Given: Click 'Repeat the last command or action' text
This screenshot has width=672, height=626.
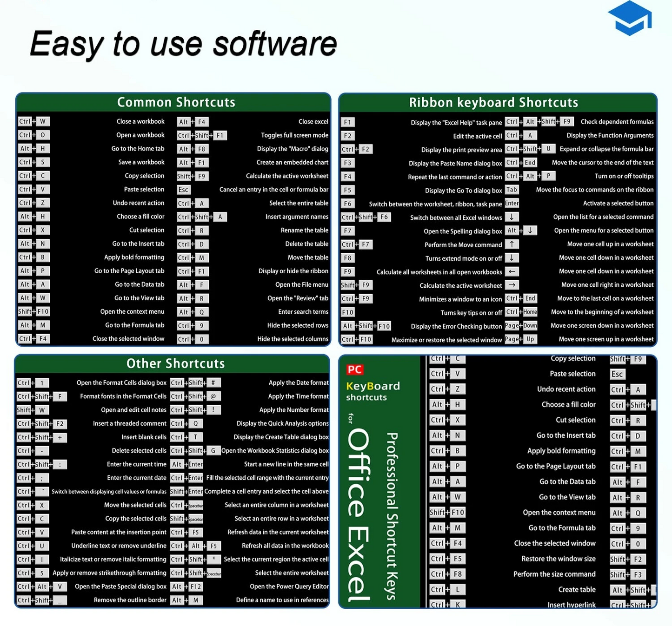Looking at the screenshot, I should point(455,177).
